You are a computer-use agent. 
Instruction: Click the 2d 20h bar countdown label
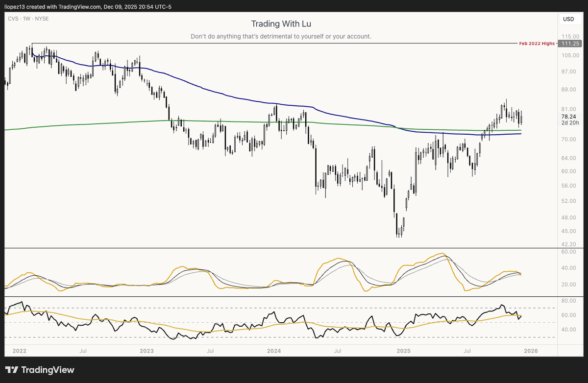click(568, 122)
